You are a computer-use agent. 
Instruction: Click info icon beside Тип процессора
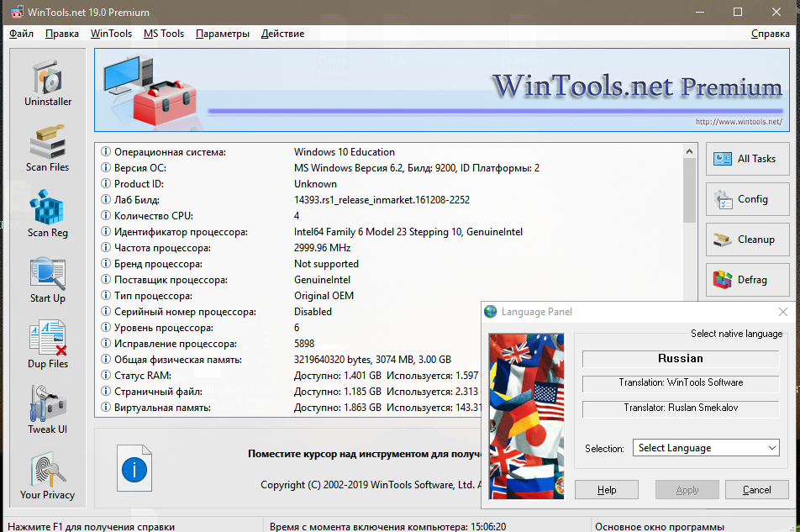(106, 295)
